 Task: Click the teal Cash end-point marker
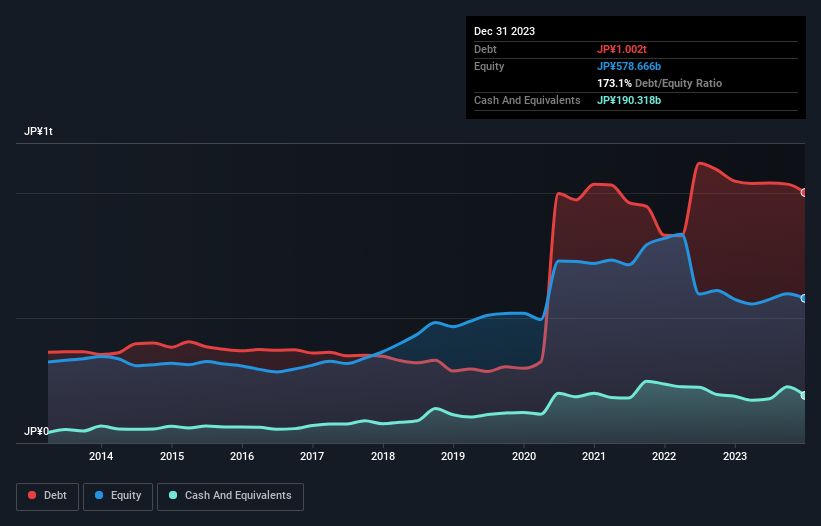[804, 395]
